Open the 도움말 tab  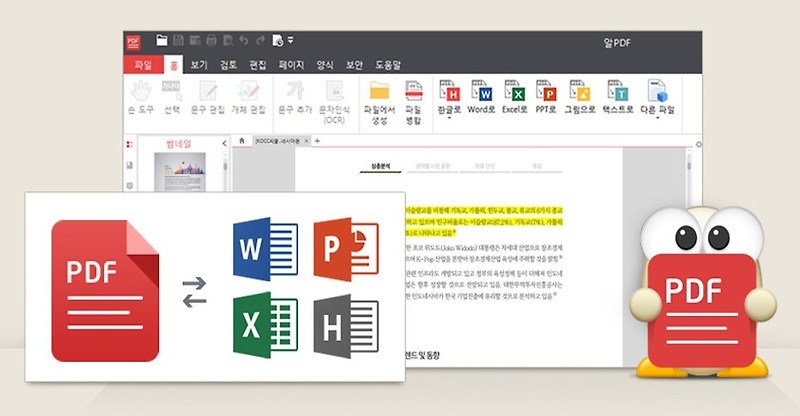[388, 65]
